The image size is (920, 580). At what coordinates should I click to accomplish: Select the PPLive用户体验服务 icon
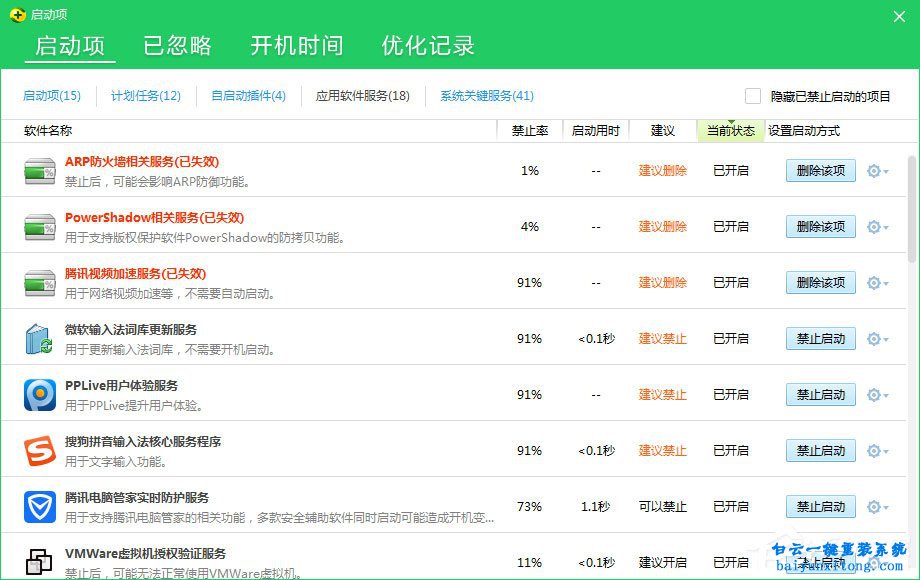(x=39, y=394)
